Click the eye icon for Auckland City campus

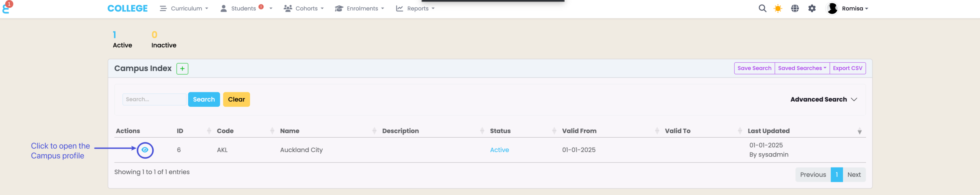tap(145, 150)
